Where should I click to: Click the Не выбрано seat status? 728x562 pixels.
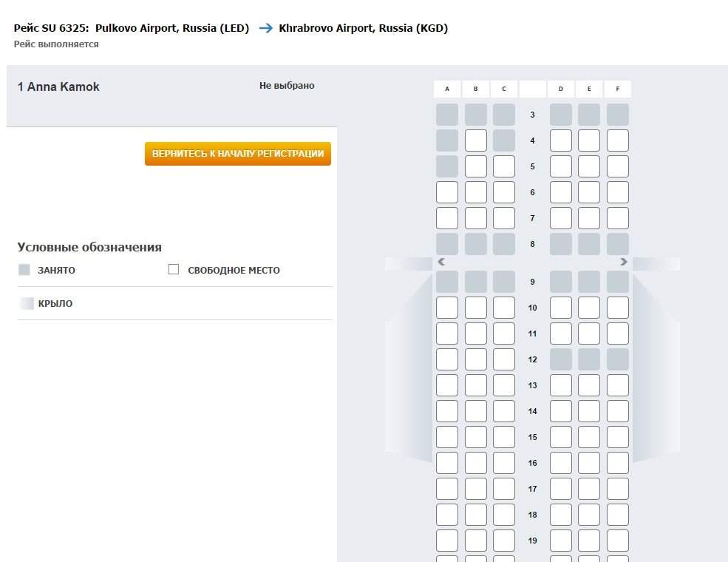[287, 86]
